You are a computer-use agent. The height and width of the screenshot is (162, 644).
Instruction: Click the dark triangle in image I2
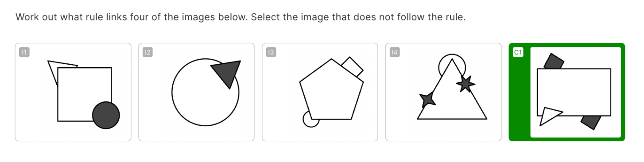tap(227, 73)
